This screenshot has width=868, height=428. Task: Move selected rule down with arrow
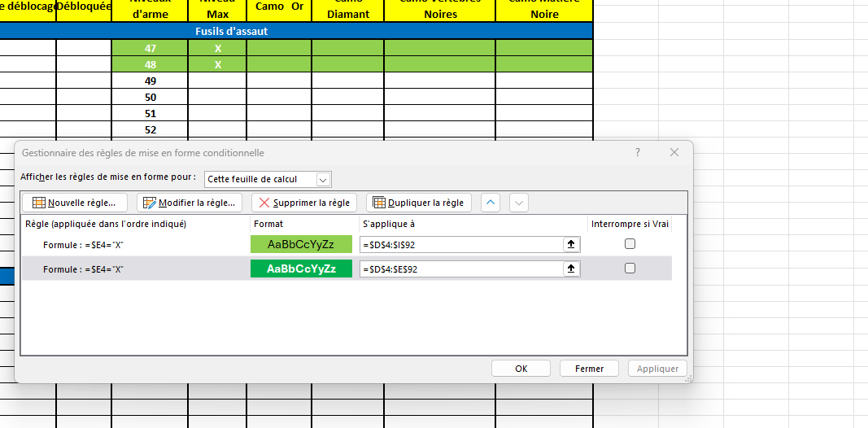[x=519, y=203]
